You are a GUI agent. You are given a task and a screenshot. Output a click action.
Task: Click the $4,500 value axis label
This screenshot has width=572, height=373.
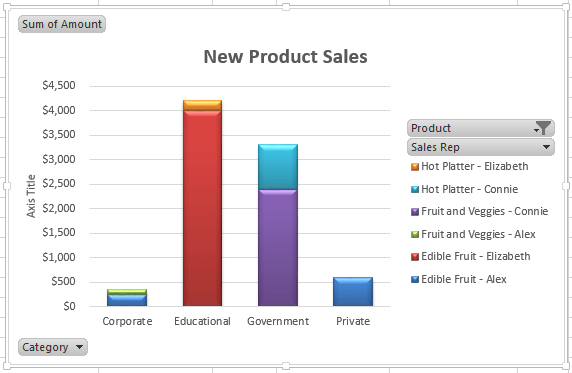pos(59,85)
